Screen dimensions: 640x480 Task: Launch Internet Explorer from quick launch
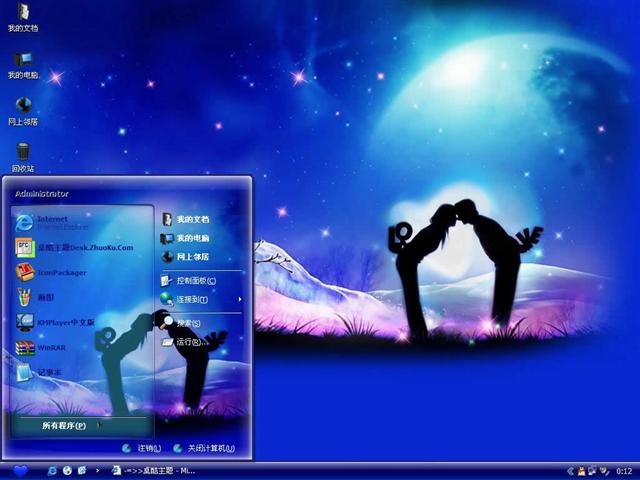click(52, 471)
